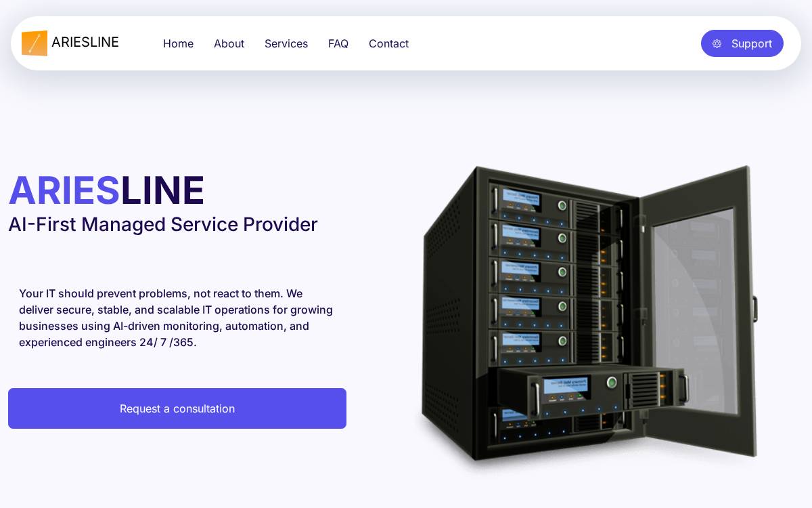The image size is (812, 508).
Task: Click the Support button
Action: pos(742,43)
